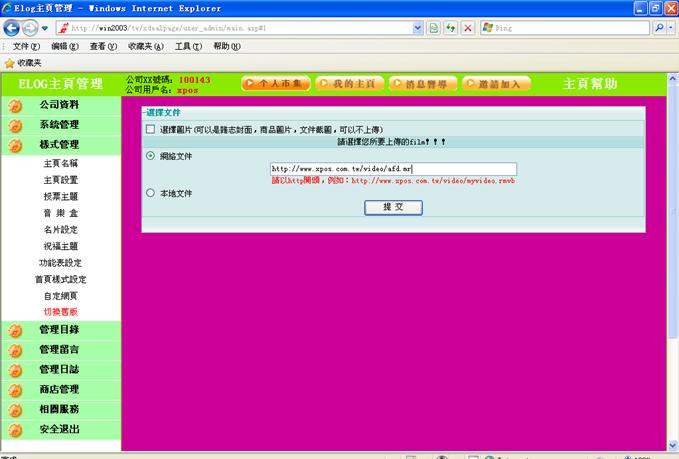Open the 查看(V) menu
Viewport: 679px width, 459px height.
103,46
